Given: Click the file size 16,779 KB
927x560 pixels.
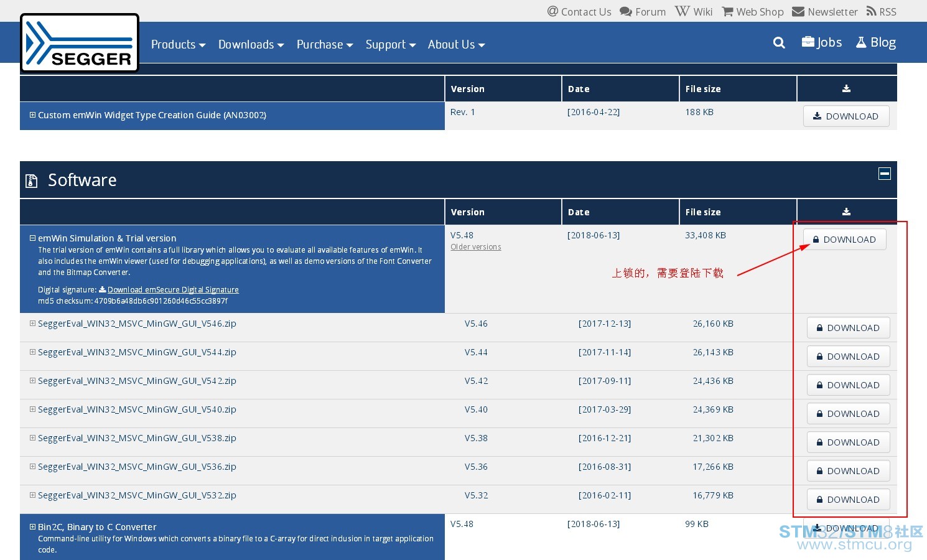Looking at the screenshot, I should point(713,495).
